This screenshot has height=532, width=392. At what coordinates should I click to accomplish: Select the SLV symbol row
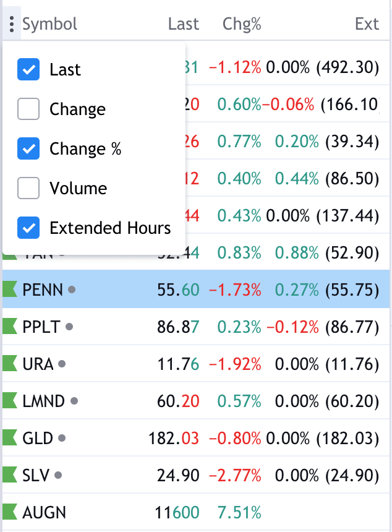tap(196, 475)
